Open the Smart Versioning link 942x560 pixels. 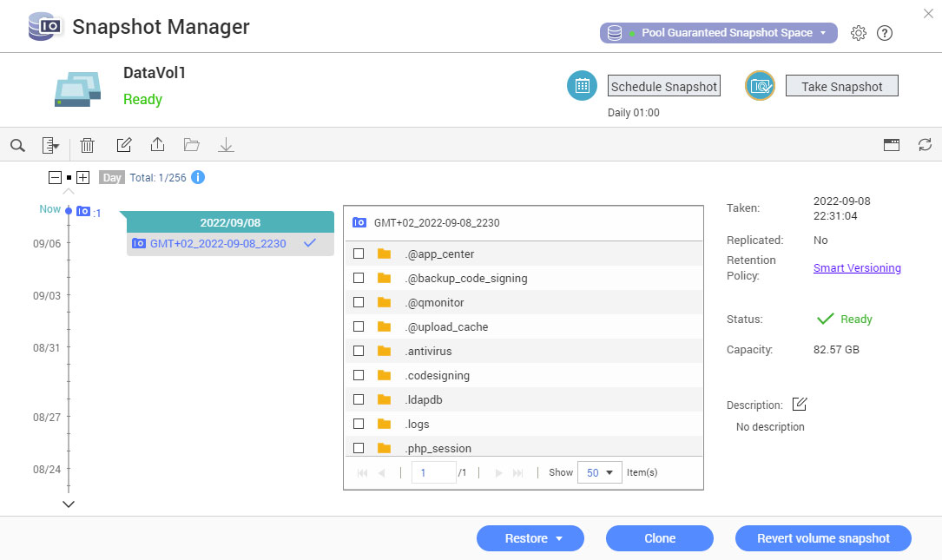tap(857, 268)
